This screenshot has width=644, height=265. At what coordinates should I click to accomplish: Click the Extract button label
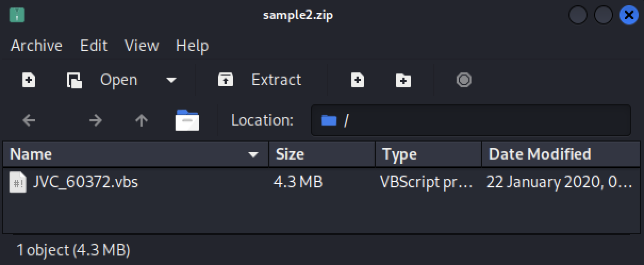276,80
